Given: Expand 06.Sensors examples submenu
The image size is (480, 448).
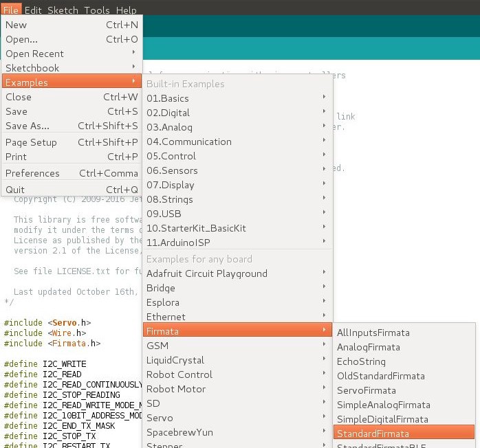Looking at the screenshot, I should pyautogui.click(x=237, y=170).
